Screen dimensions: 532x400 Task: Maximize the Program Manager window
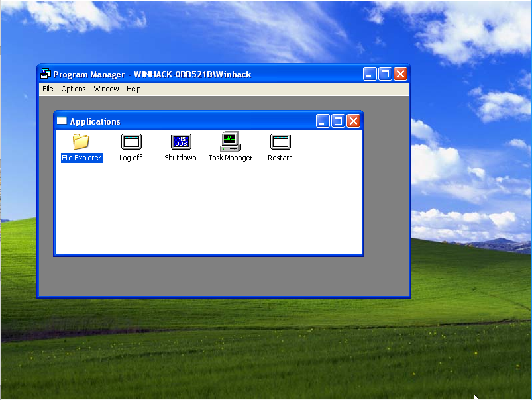tap(385, 74)
